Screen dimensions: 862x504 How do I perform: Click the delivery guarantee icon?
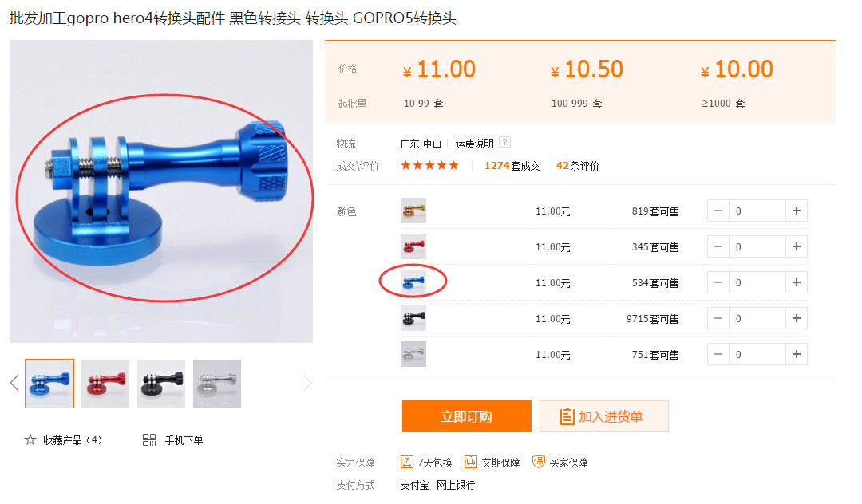pos(471,462)
